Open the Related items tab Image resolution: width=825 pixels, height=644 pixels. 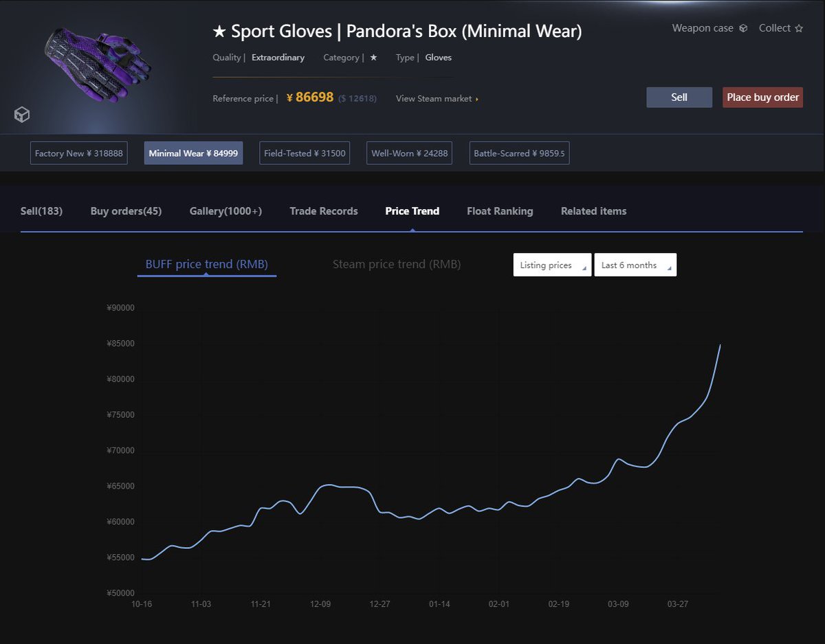click(593, 211)
